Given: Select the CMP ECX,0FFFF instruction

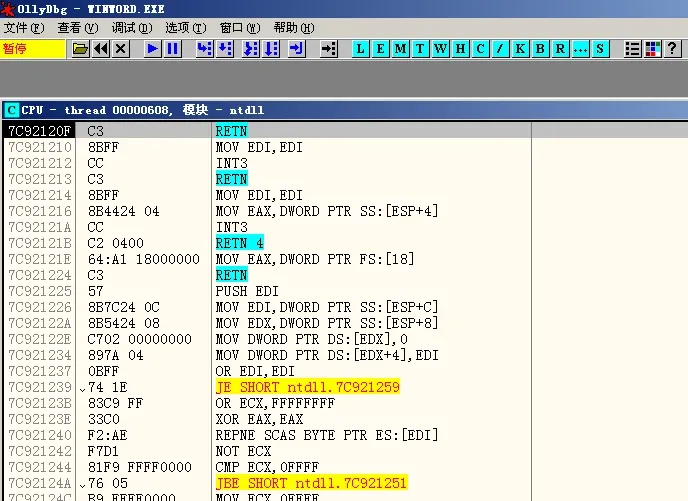Looking at the screenshot, I should coord(267,467).
